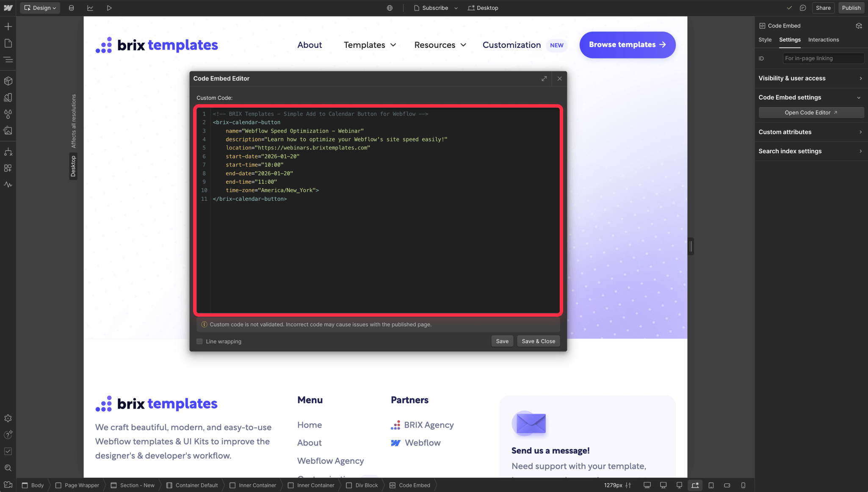Open the Variables panel icon
The height and width of the screenshot is (492, 868).
point(8,97)
